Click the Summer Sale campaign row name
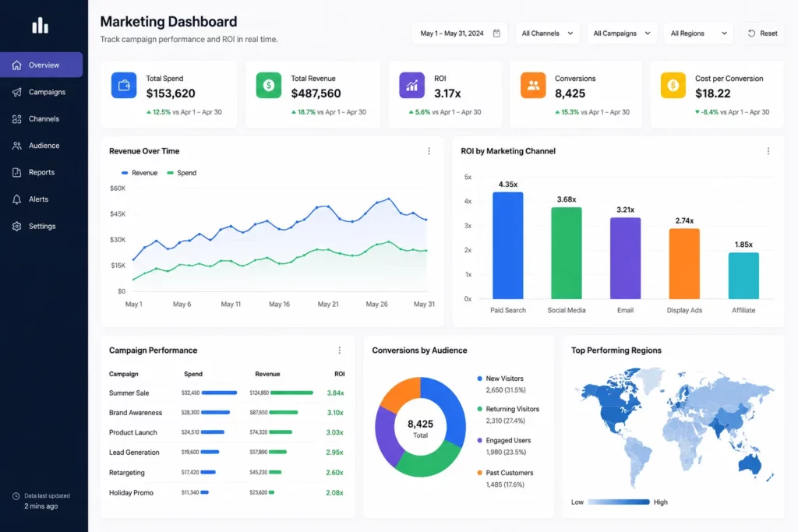Image resolution: width=798 pixels, height=532 pixels. click(x=129, y=393)
